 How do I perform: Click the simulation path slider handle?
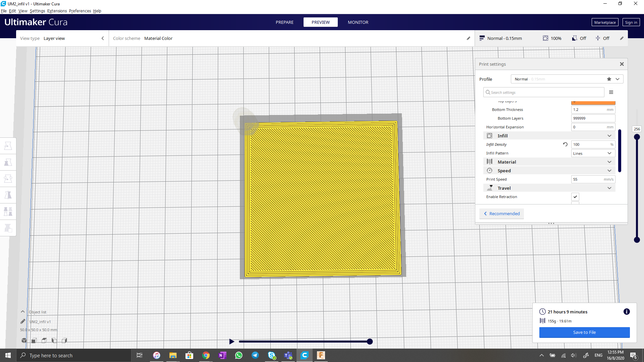pyautogui.click(x=370, y=342)
